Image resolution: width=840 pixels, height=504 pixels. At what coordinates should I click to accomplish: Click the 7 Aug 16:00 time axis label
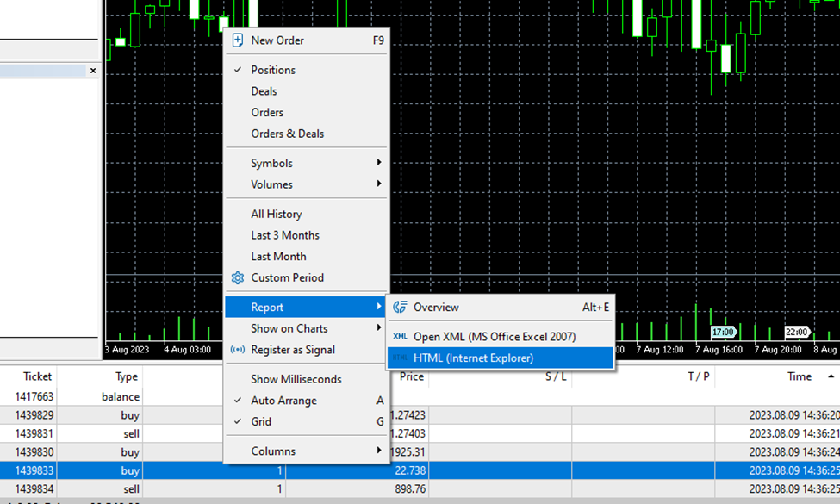click(719, 350)
